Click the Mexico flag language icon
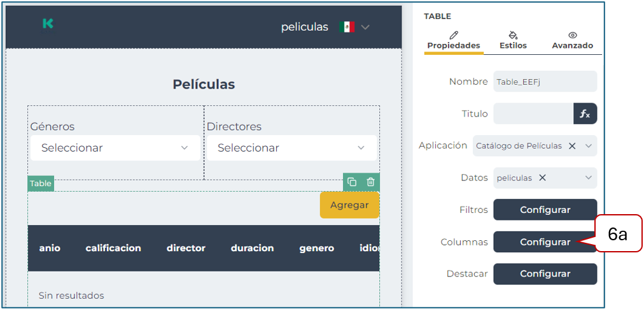The width and height of the screenshot is (644, 311). [347, 27]
